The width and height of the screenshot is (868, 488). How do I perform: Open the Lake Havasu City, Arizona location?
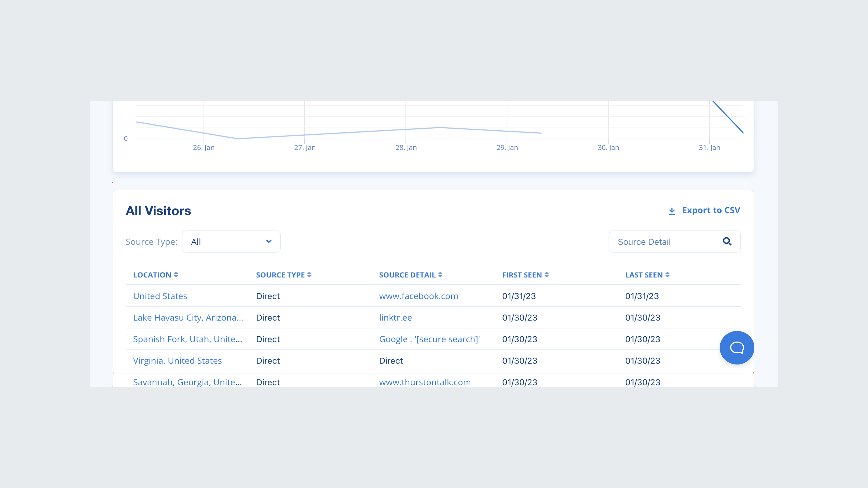(x=188, y=318)
